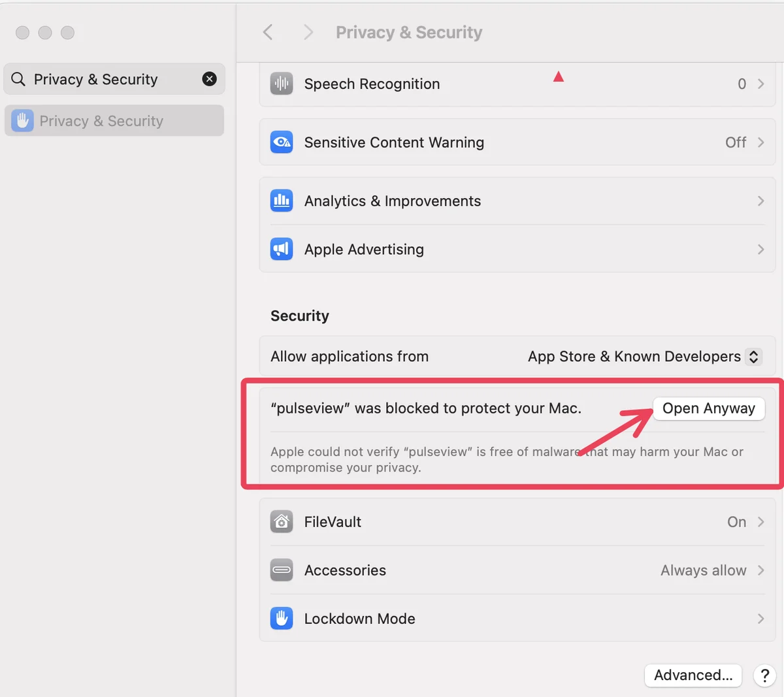
Task: Open Speech Recognition settings label
Action: point(372,84)
